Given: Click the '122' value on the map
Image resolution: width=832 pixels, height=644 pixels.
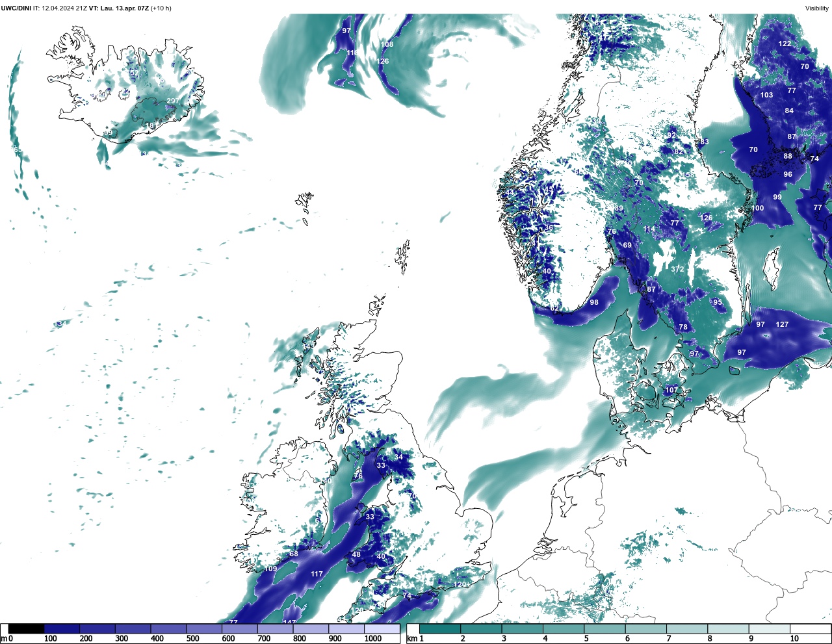Looking at the screenshot, I should point(785,44).
